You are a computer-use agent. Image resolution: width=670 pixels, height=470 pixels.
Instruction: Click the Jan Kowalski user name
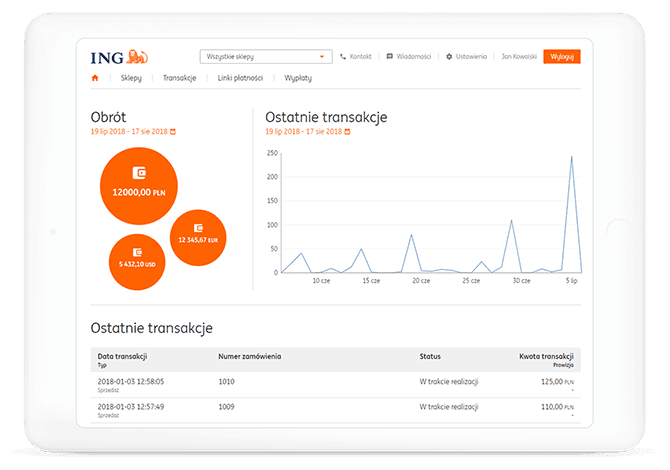(x=518, y=57)
